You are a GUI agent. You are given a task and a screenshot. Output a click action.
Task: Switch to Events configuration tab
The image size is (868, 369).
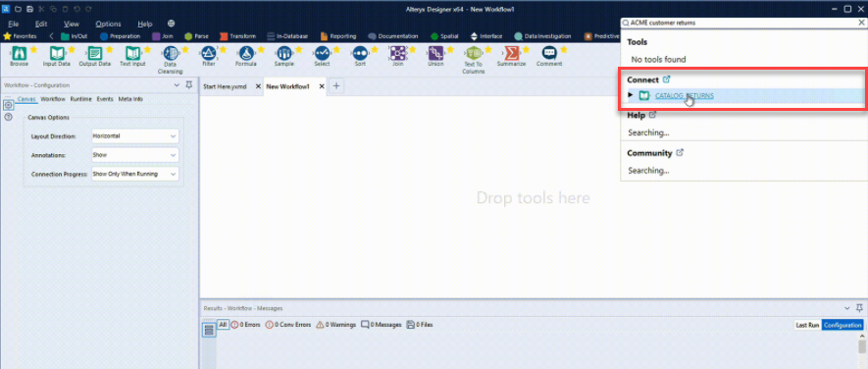tap(105, 99)
